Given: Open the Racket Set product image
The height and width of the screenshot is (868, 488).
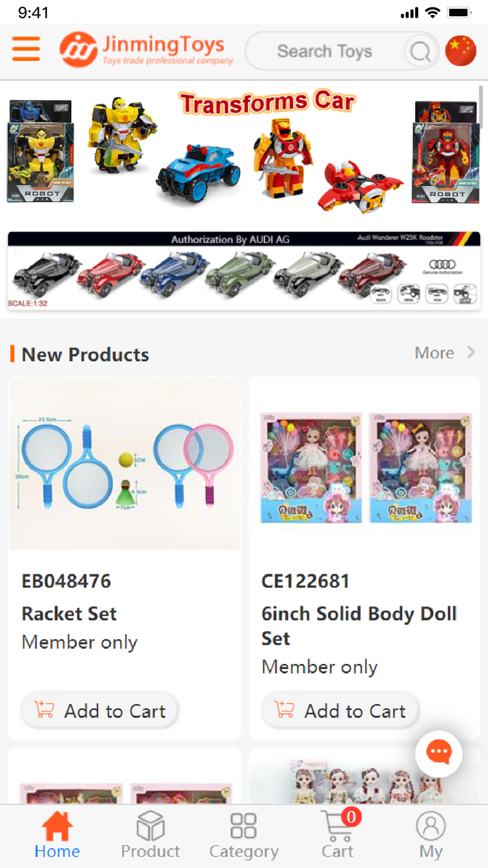Looking at the screenshot, I should [124, 464].
